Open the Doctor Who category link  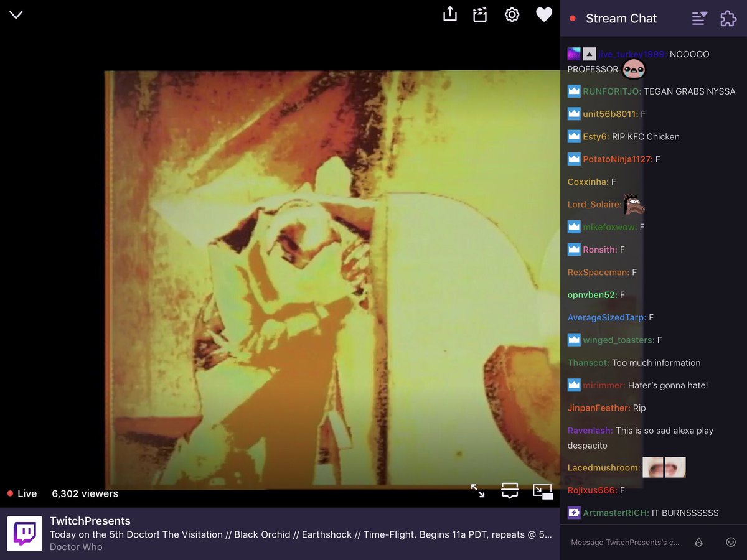coord(76,547)
